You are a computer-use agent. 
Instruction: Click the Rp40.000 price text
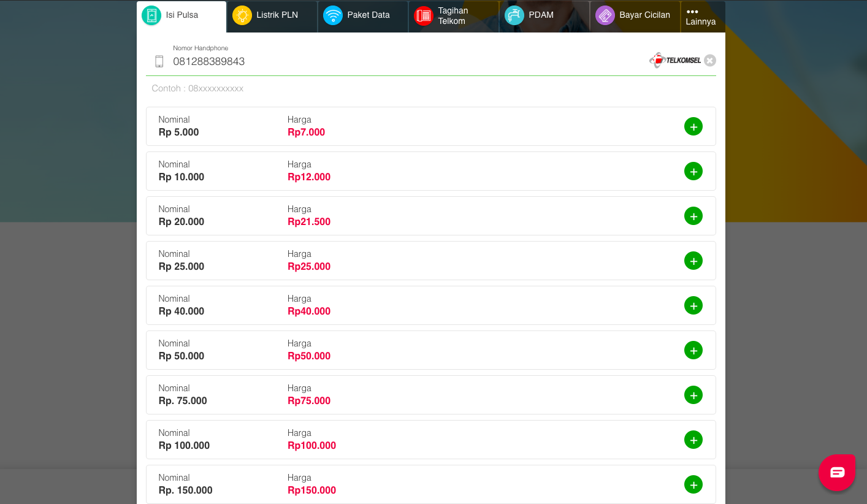[x=309, y=311]
